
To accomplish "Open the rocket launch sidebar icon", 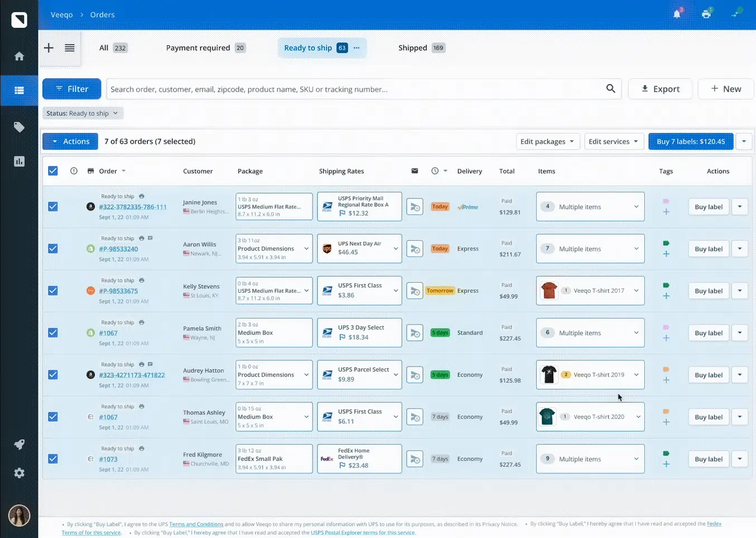I will coord(19,445).
